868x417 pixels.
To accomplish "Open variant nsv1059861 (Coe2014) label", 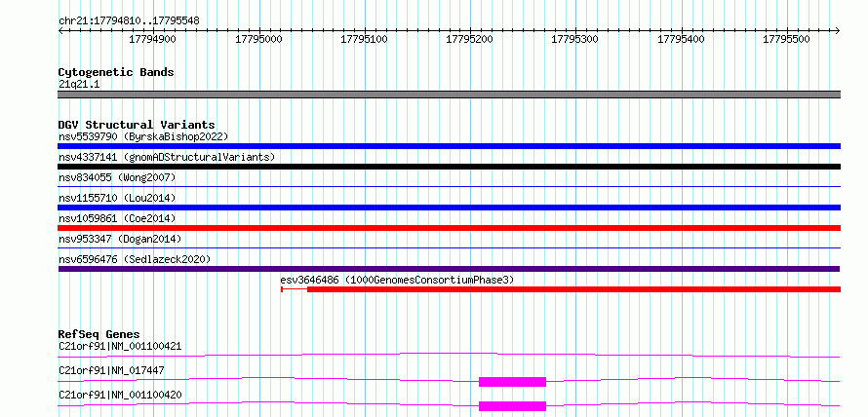I will tap(117, 218).
